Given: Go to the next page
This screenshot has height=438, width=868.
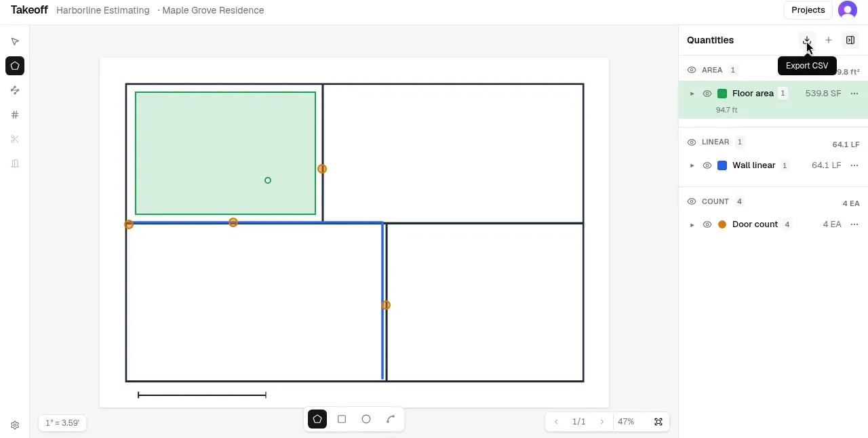Looking at the screenshot, I should (x=601, y=422).
